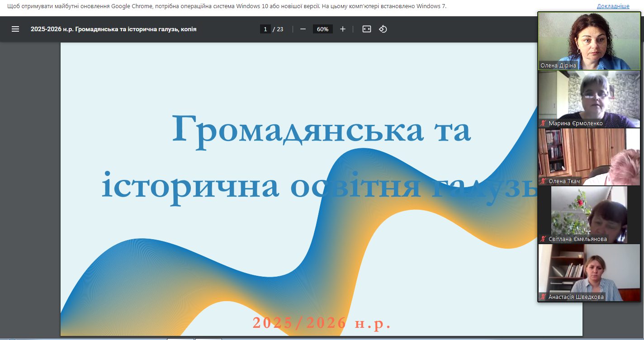
Task: Click muted microphone icon for Олена Ткач
Action: (x=543, y=181)
